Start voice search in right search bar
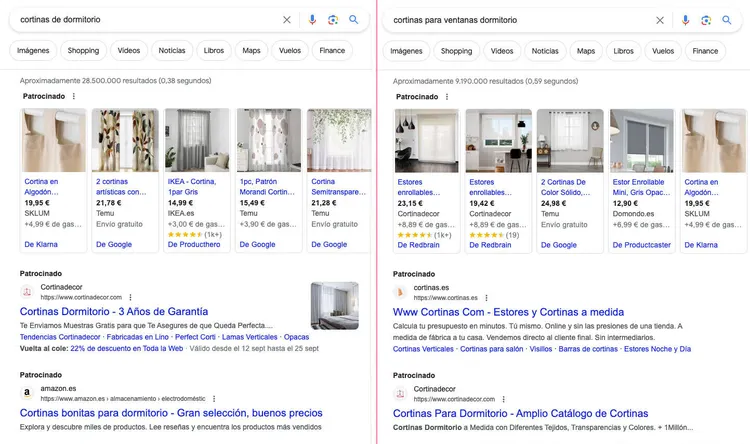 coord(685,20)
